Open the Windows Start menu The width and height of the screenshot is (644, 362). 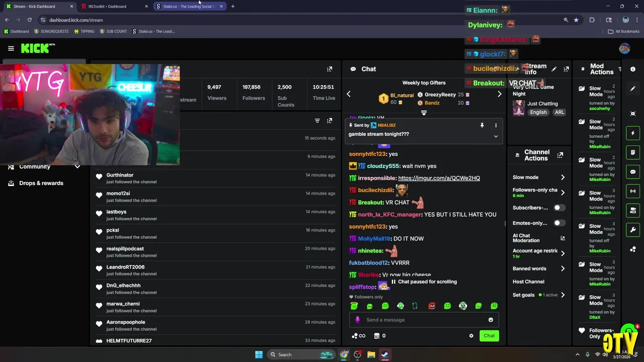[259, 354]
